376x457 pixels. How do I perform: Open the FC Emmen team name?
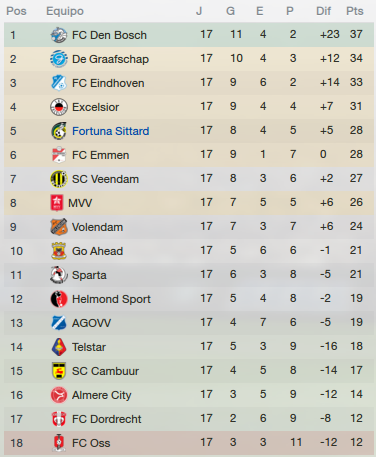coord(100,155)
